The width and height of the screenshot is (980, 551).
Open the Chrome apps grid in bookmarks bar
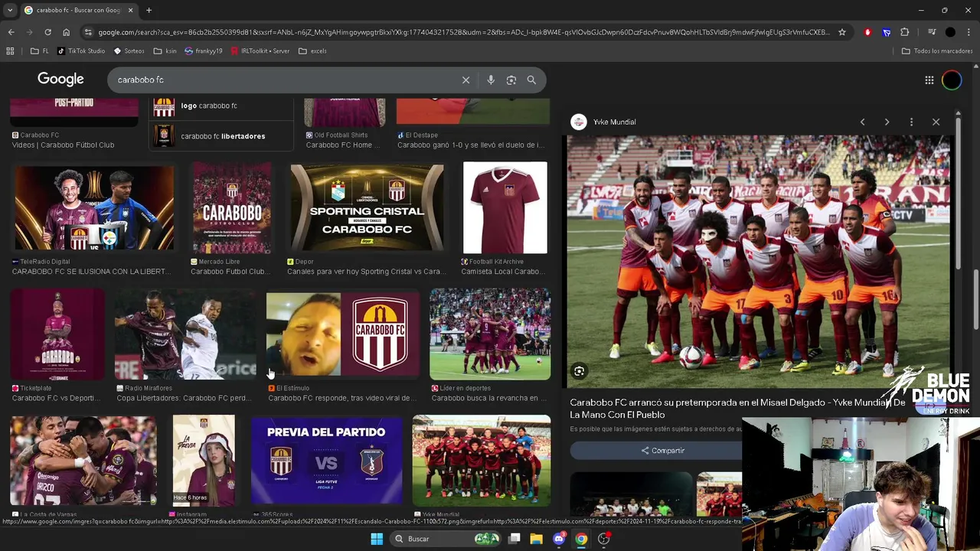coord(10,51)
